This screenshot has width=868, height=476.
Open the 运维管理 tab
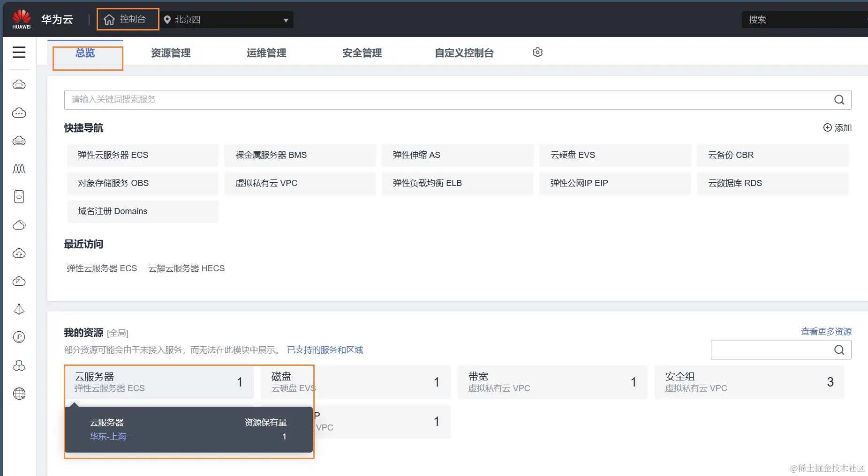266,53
